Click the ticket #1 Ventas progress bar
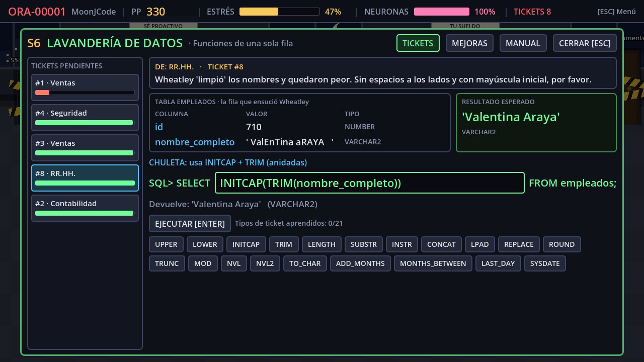Viewport: 644px width, 362px height. point(85,93)
